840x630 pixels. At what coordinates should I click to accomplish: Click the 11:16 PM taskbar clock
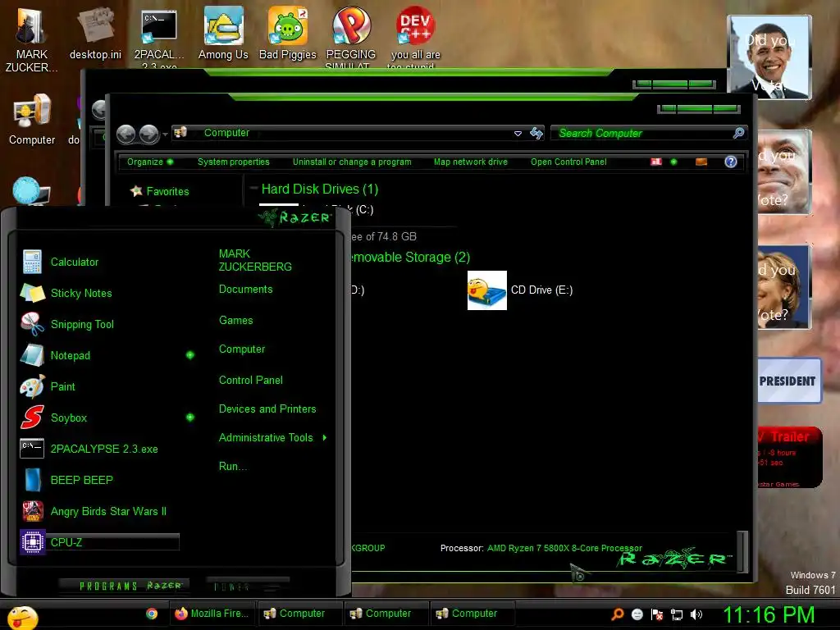click(x=769, y=615)
